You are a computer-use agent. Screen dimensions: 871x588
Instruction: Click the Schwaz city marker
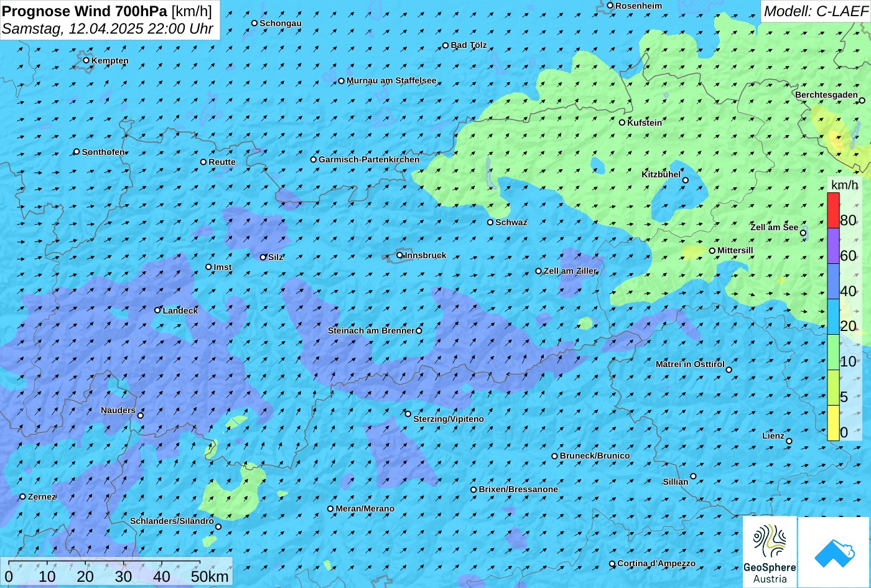point(490,222)
